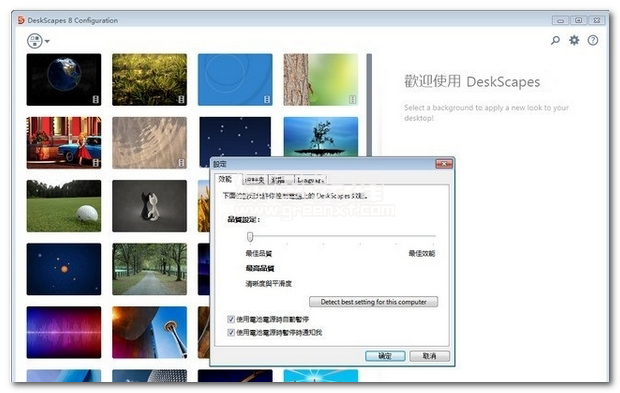
Task: Open help via question mark icon
Action: pyautogui.click(x=592, y=40)
